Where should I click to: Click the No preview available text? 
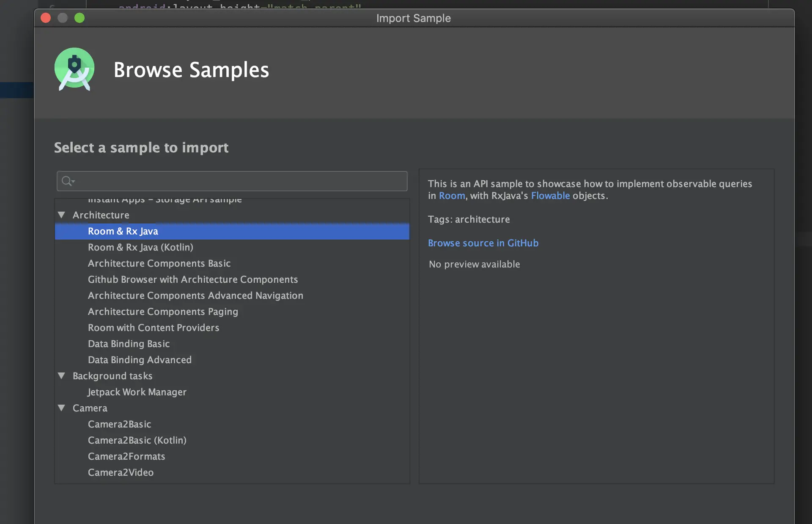[x=474, y=264]
